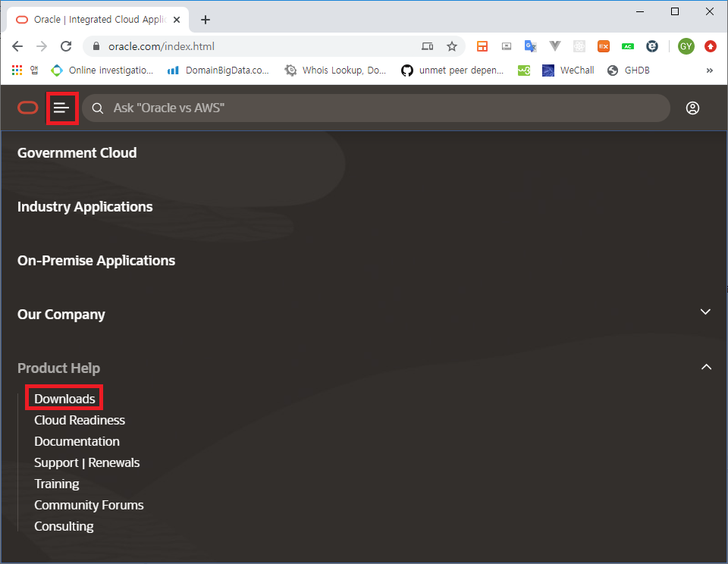728x564 pixels.
Task: Open the Google Translate extension icon
Action: [x=530, y=46]
